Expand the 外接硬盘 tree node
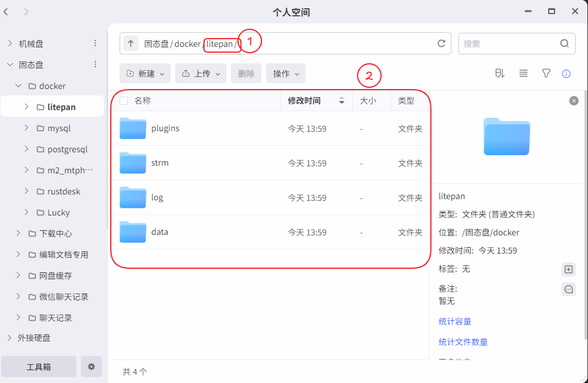 [x=10, y=338]
